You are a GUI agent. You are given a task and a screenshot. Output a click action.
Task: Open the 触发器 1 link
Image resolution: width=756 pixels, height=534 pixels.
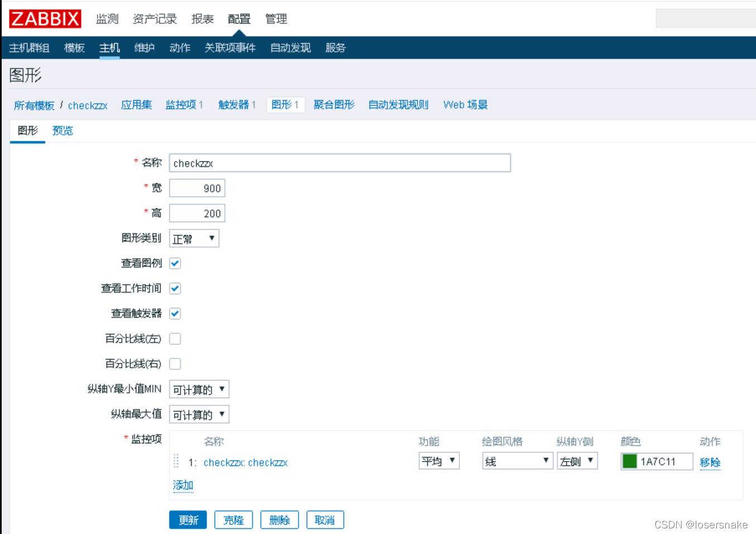click(237, 105)
